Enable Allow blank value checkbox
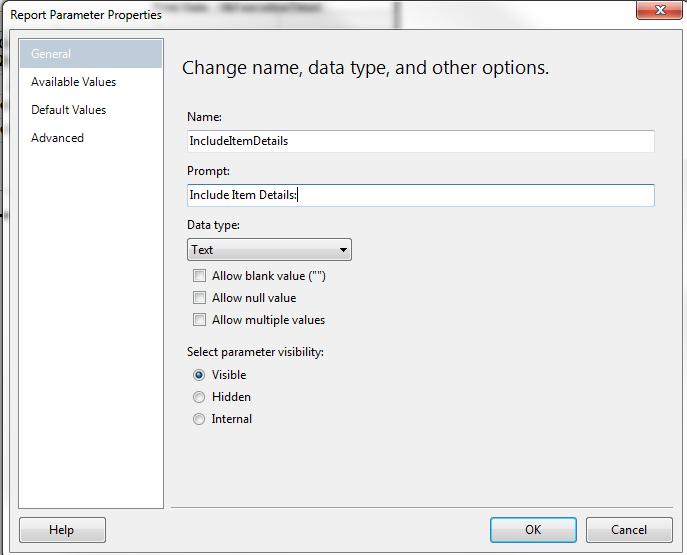 199,276
